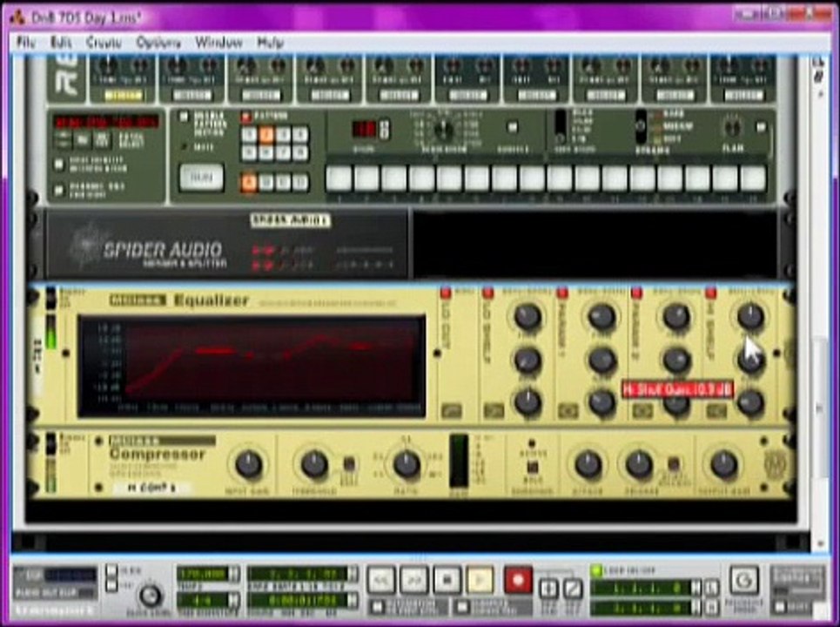Viewport: 840px width, 627px height.
Task: Click the tempo stepper arrows
Action: [x=234, y=575]
